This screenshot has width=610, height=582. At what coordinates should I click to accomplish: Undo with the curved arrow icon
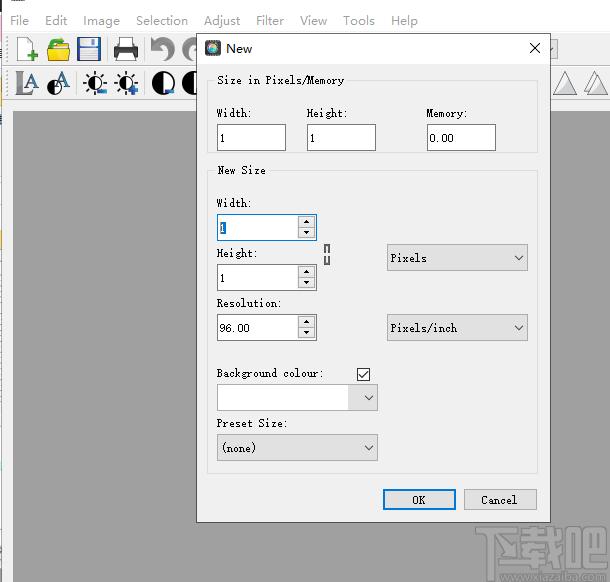coord(163,49)
